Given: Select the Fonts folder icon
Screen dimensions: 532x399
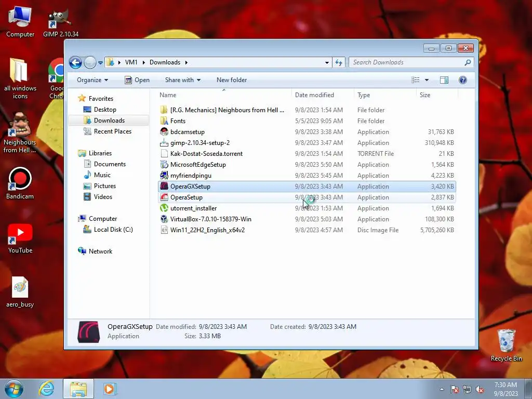Looking at the screenshot, I should [164, 121].
